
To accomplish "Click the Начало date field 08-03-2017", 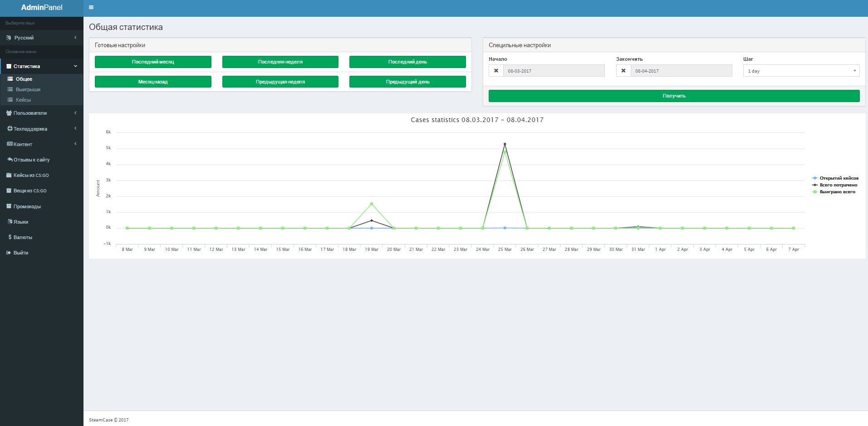I will pyautogui.click(x=554, y=71).
